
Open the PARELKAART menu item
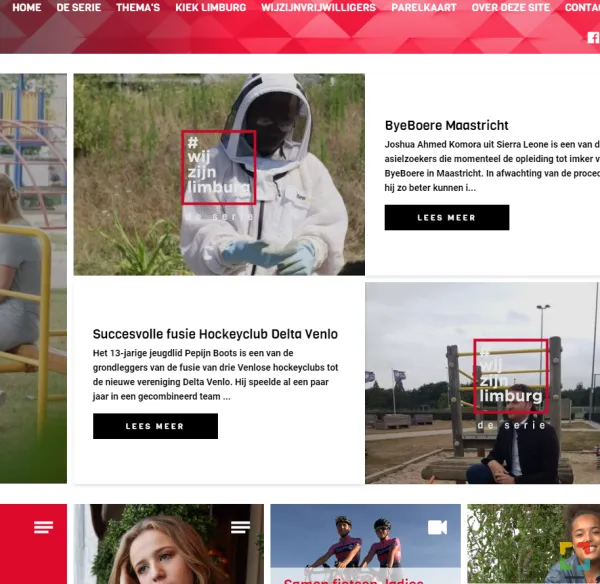(424, 8)
